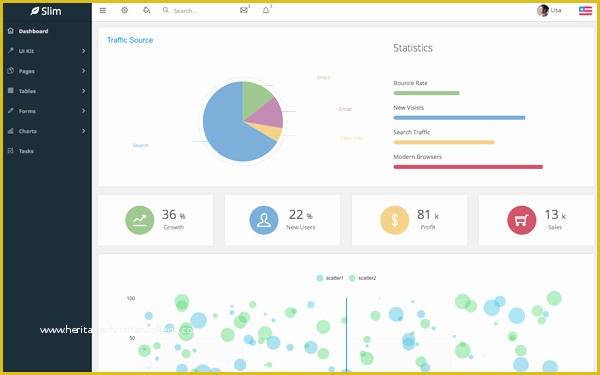Screen dimensions: 600x375
Task: Expand the Tables submenu chevron
Action: click(83, 91)
